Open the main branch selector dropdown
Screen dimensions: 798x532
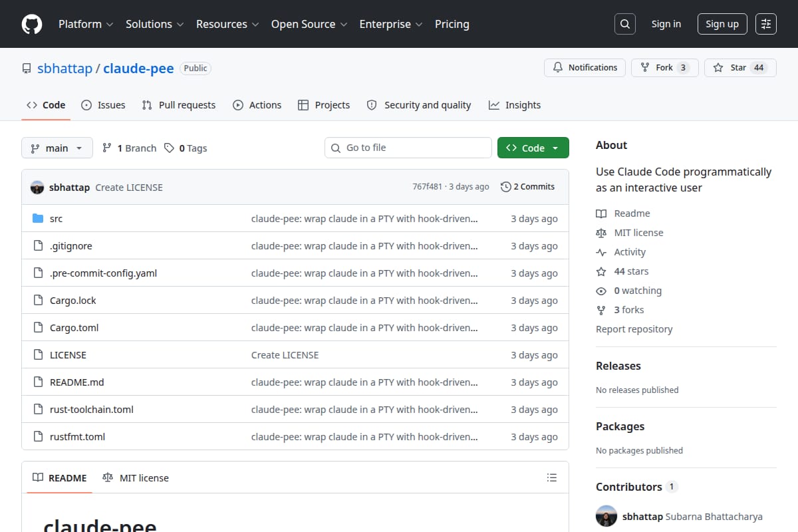click(x=57, y=148)
